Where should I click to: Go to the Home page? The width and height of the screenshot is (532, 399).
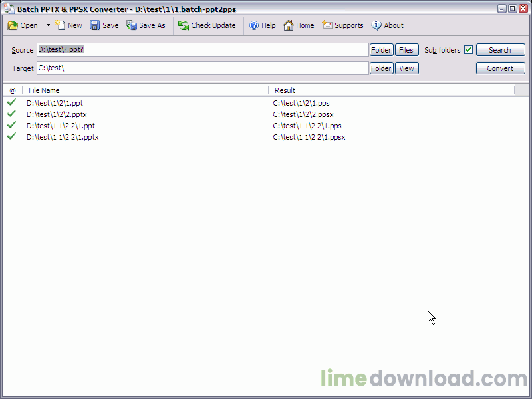click(299, 25)
